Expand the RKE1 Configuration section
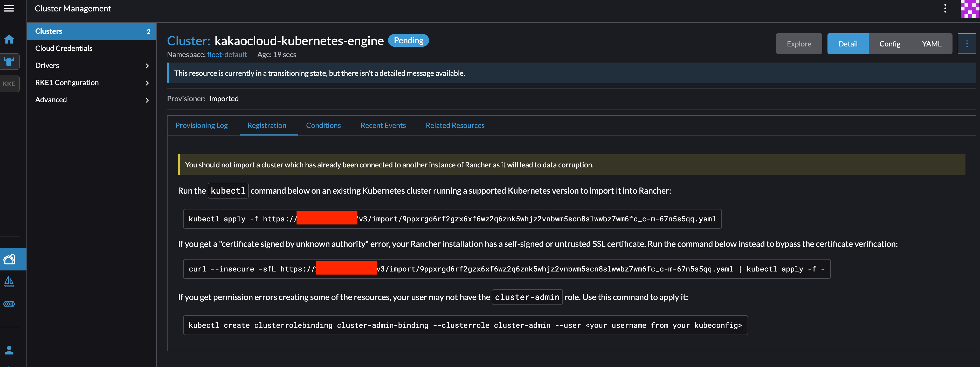The width and height of the screenshot is (980, 367). tap(91, 83)
